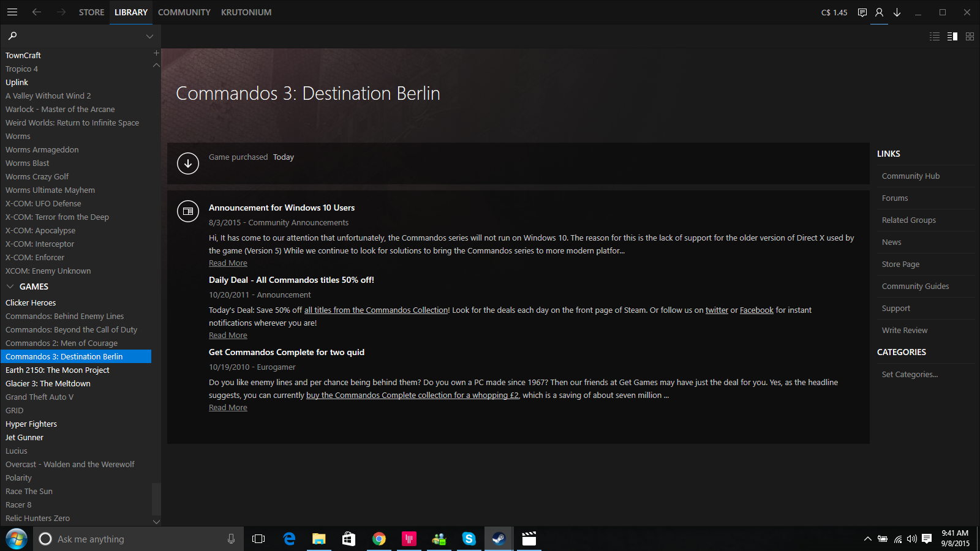This screenshot has width=980, height=551.
Task: Select the LIBRARY tab
Action: coord(131,12)
